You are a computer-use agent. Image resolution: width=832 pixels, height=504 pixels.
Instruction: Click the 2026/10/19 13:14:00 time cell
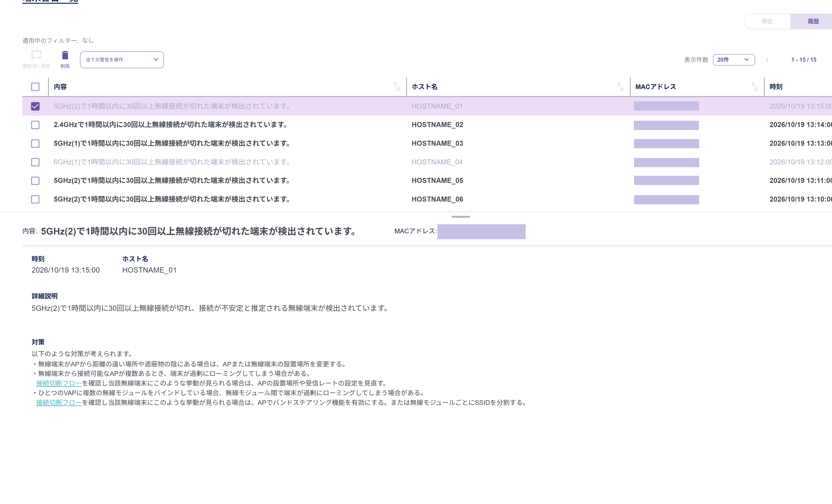pyautogui.click(x=800, y=125)
